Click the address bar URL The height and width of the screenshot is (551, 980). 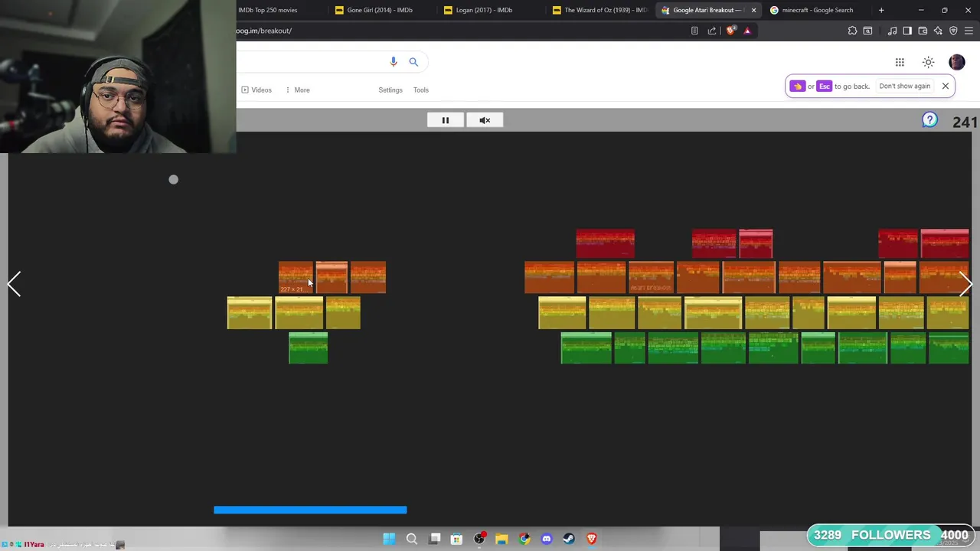(x=264, y=31)
